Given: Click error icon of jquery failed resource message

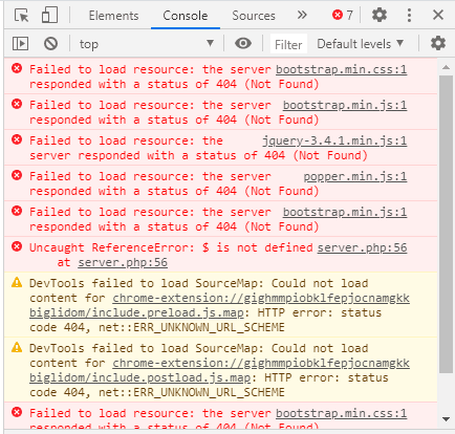Looking at the screenshot, I should click(x=17, y=140).
